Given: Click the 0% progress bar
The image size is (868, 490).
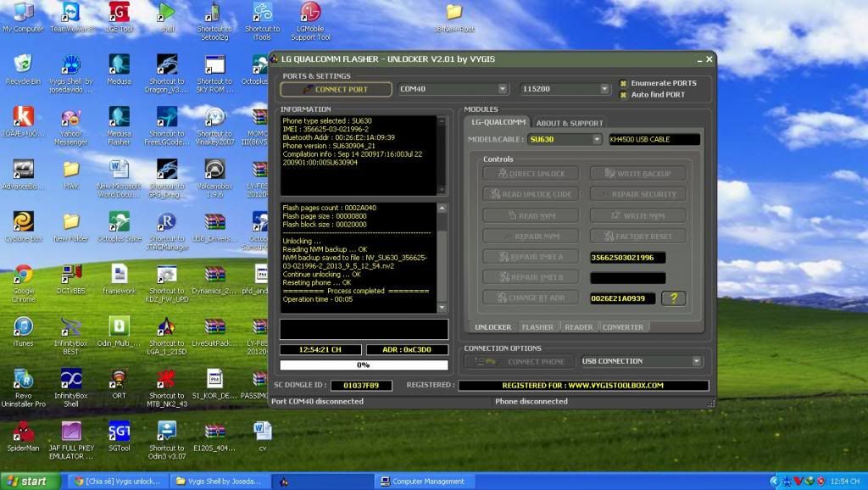Looking at the screenshot, I should (x=364, y=365).
